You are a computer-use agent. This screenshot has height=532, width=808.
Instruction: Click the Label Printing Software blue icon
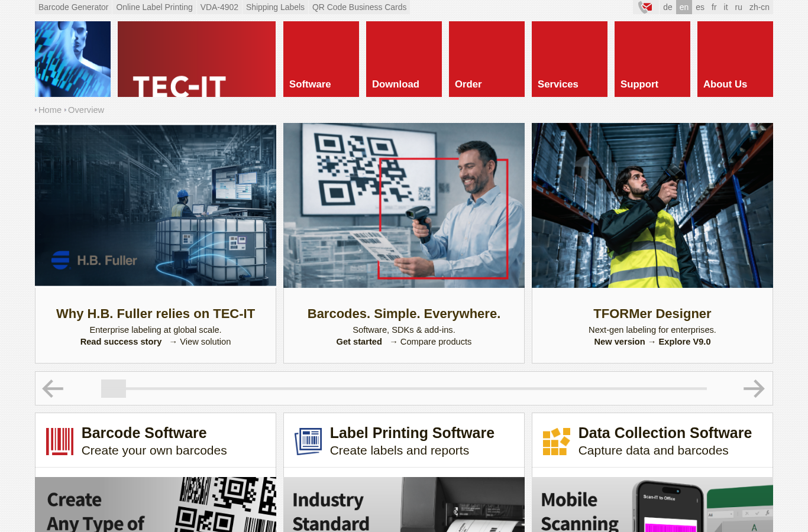click(x=308, y=442)
